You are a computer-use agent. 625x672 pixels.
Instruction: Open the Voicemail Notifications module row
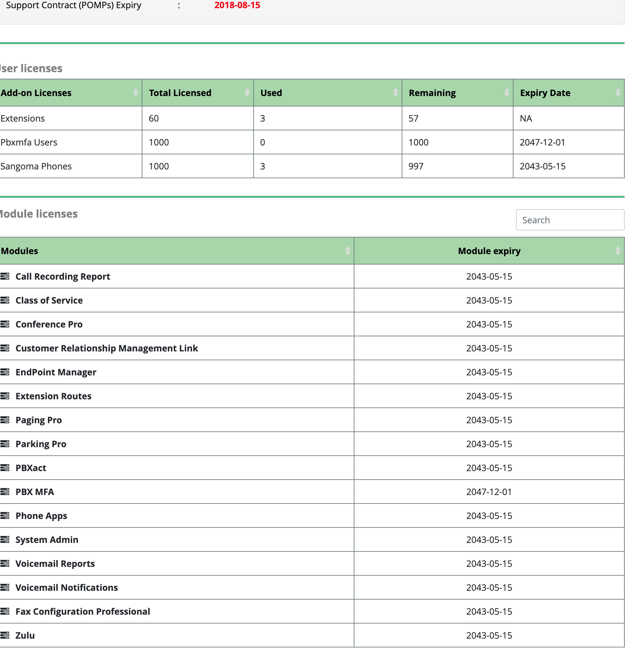pos(312,588)
